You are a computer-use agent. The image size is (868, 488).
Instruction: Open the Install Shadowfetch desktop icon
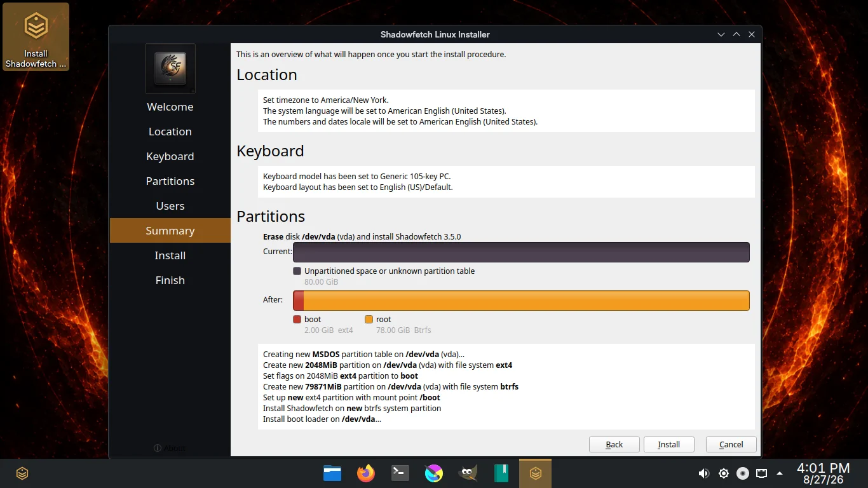tap(36, 37)
